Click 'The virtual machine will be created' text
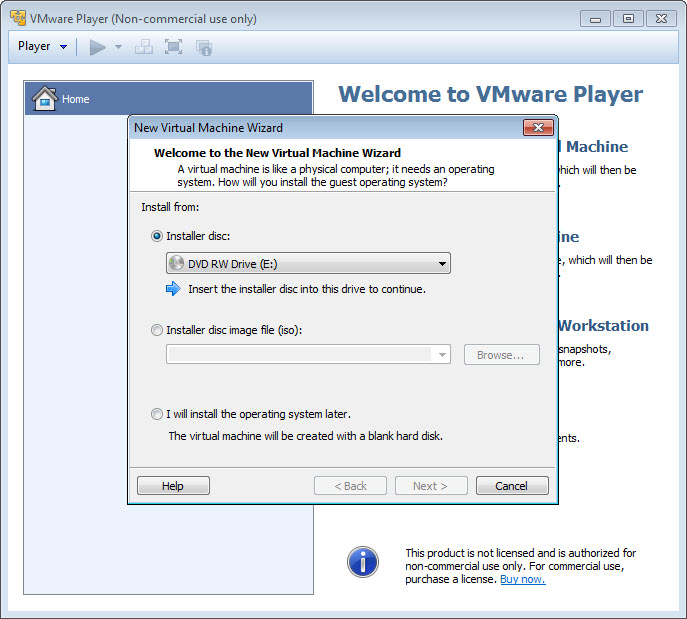Screen dimensions: 687x619 click(x=306, y=436)
